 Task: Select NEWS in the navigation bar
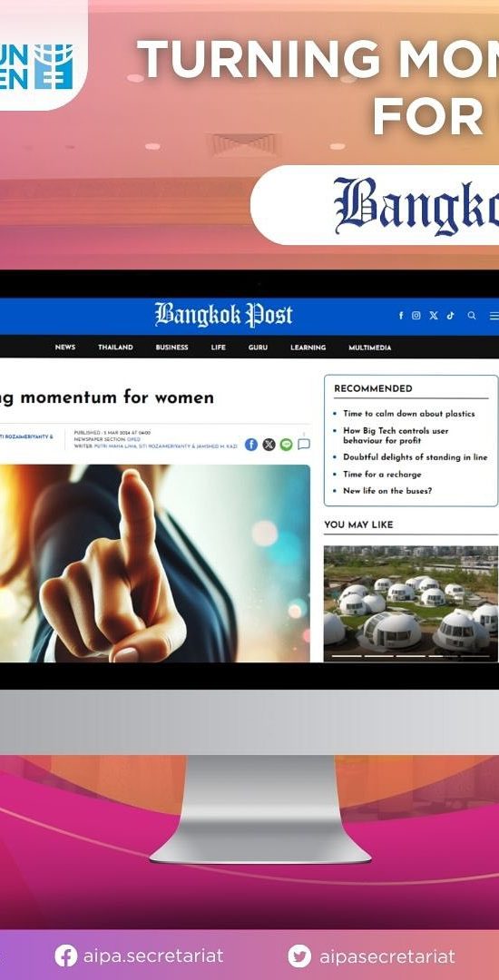point(65,348)
